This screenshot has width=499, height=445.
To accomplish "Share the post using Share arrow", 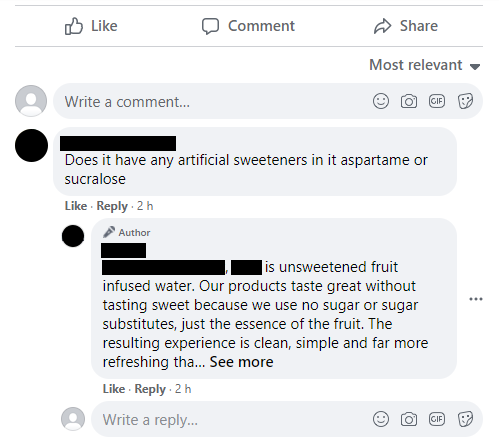I will (x=406, y=26).
